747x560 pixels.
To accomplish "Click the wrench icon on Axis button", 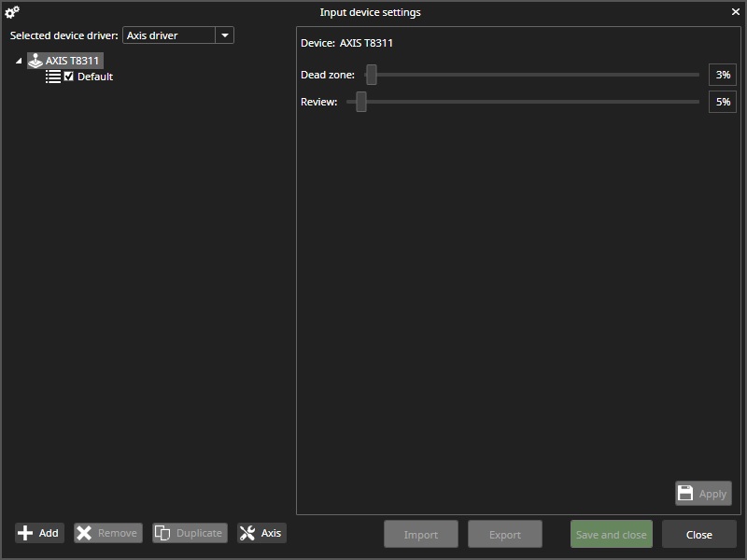I will [247, 533].
